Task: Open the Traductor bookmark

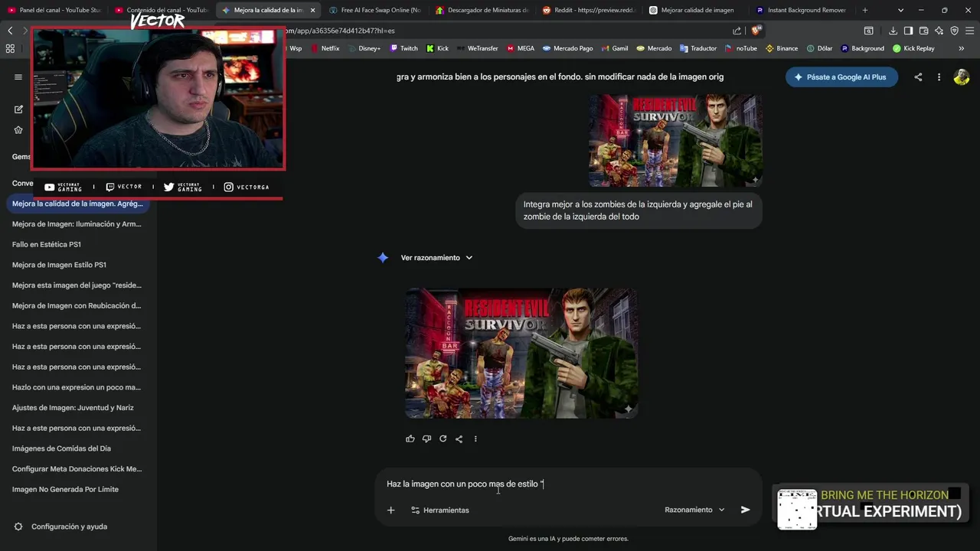Action: [697, 48]
